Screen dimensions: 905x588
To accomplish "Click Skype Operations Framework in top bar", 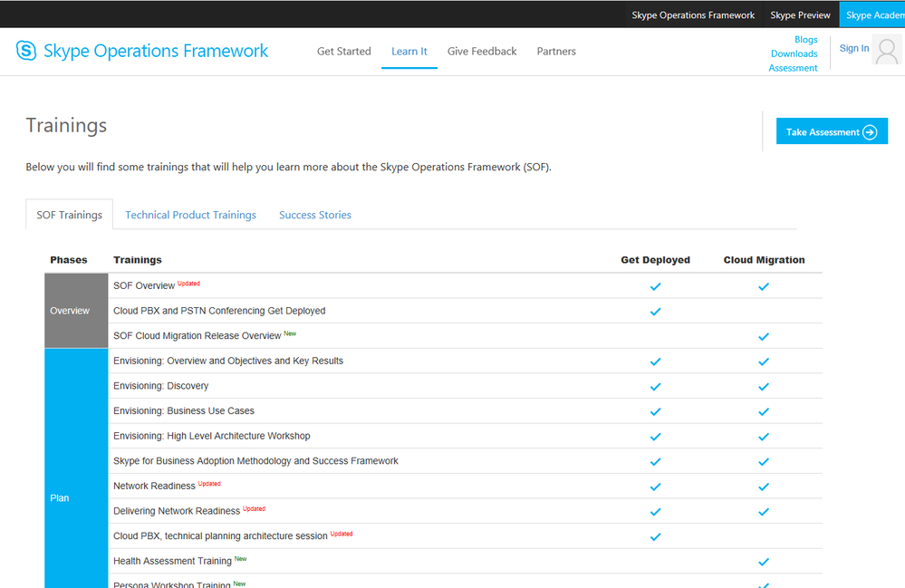I will pos(693,15).
